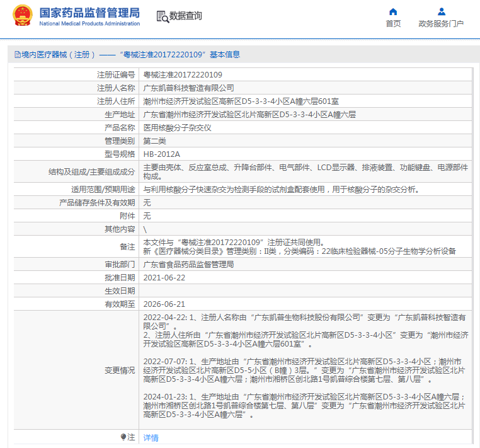Viewport: 480px width, 448px height.
Task: Click the 适用范围/预期用途 label
Action: pos(103,189)
